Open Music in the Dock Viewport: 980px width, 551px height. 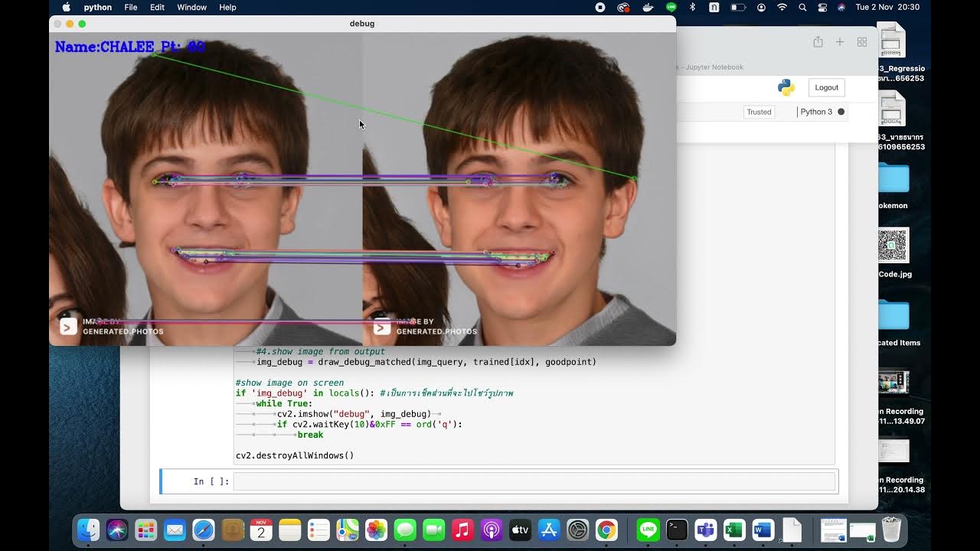click(x=462, y=530)
